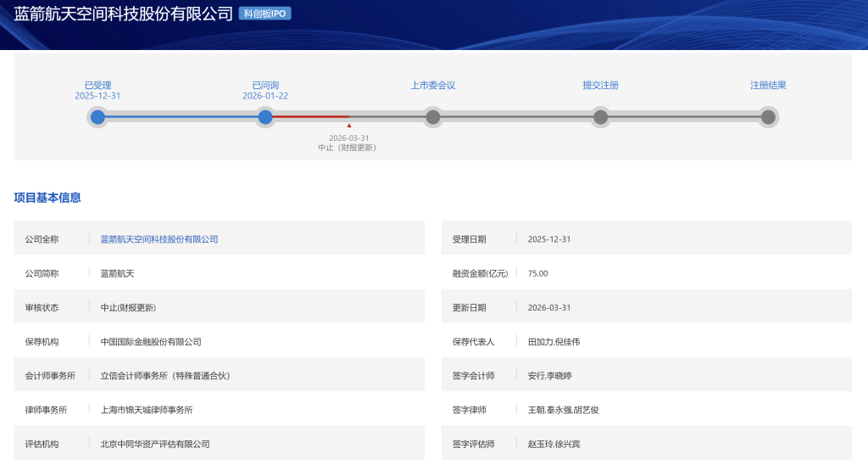Select the 上市委会议 grey timeline node
Image resolution: width=868 pixels, height=465 pixels.
[x=433, y=117]
